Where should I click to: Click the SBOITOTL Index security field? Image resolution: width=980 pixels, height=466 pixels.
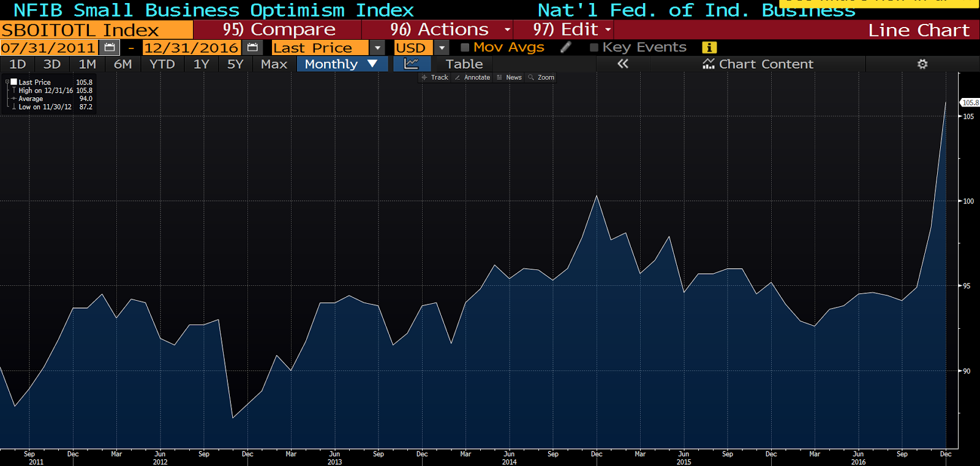96,29
